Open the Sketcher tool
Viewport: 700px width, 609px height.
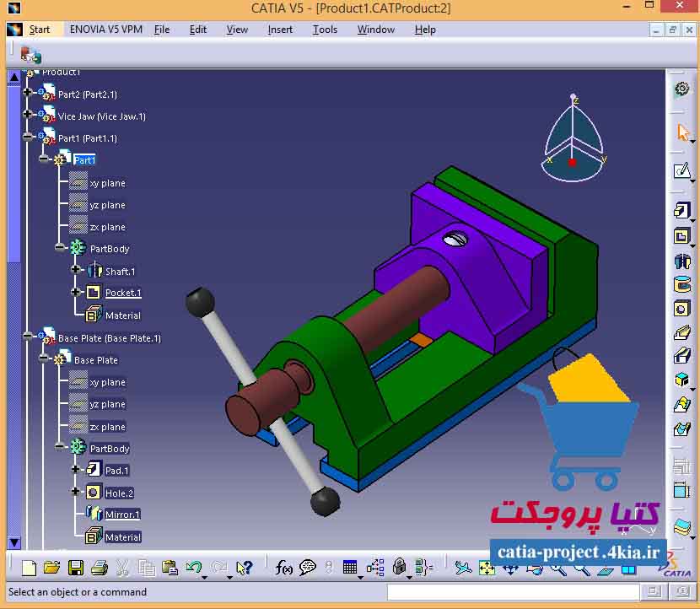pyautogui.click(x=681, y=170)
